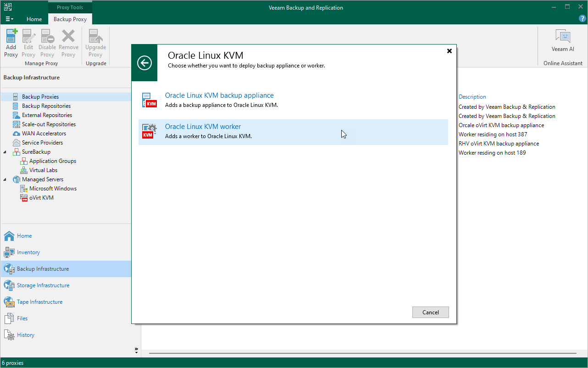Collapse the Managed Servers tree node
The width and height of the screenshot is (588, 368).
(5, 179)
